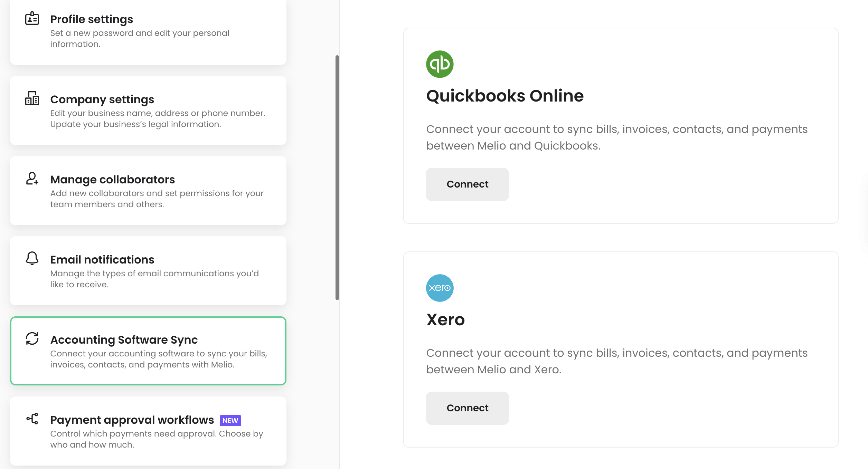Click the Company settings building icon

tap(32, 98)
